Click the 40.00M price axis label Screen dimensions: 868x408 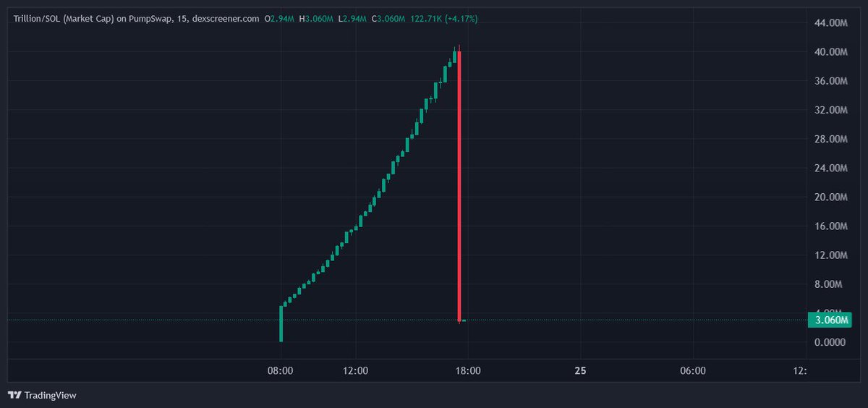point(830,52)
